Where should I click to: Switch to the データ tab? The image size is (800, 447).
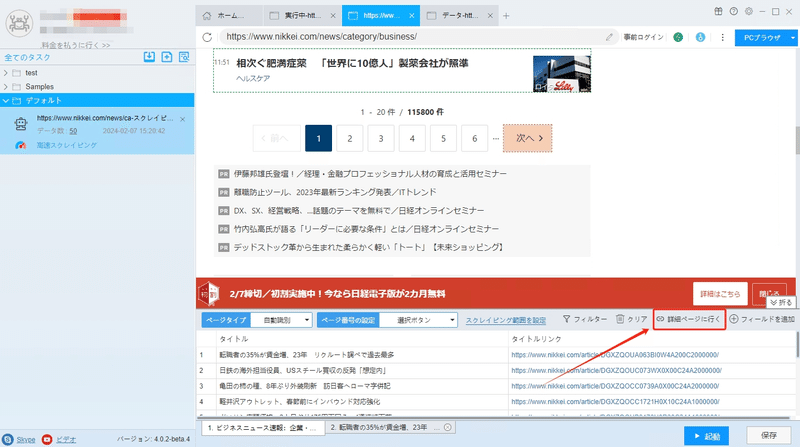point(459,16)
